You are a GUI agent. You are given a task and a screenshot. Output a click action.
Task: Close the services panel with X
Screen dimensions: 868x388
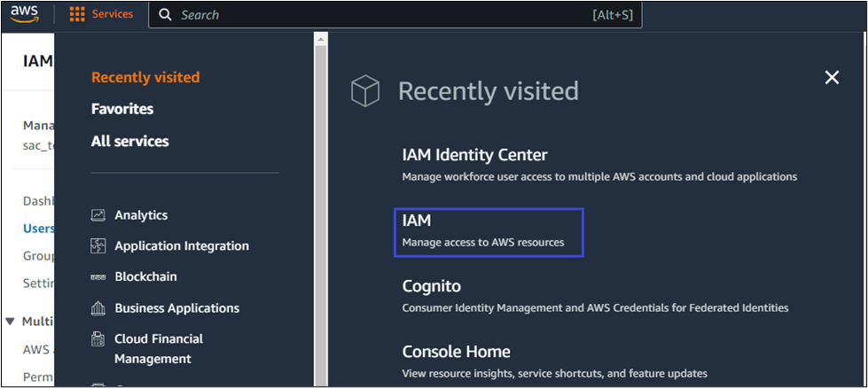tap(832, 78)
